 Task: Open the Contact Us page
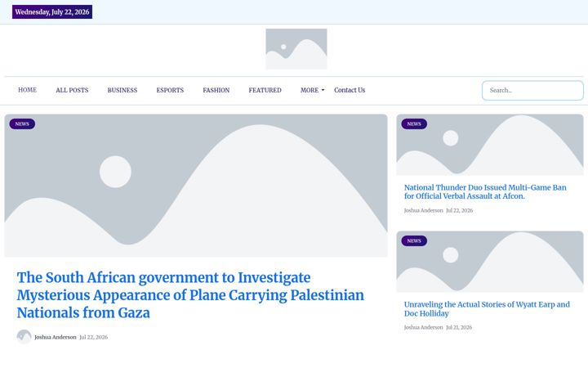click(350, 90)
